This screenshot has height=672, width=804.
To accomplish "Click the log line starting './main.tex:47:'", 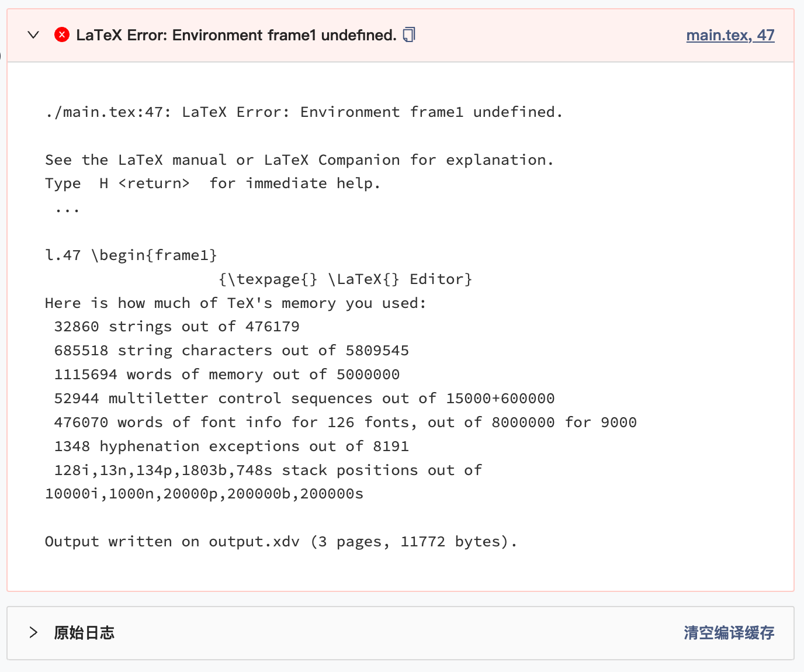I will (x=304, y=112).
